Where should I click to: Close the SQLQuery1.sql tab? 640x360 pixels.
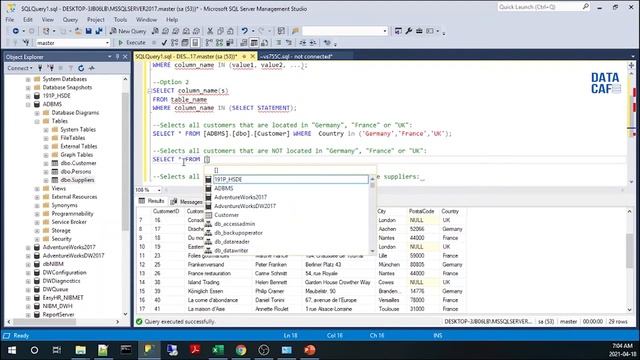click(x=253, y=56)
